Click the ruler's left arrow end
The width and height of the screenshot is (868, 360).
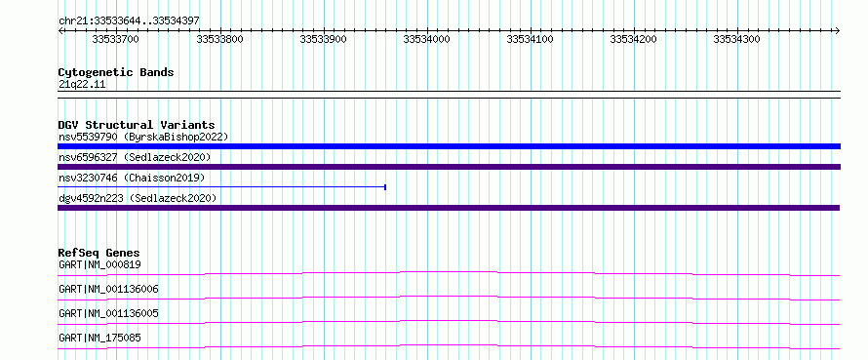[60, 30]
